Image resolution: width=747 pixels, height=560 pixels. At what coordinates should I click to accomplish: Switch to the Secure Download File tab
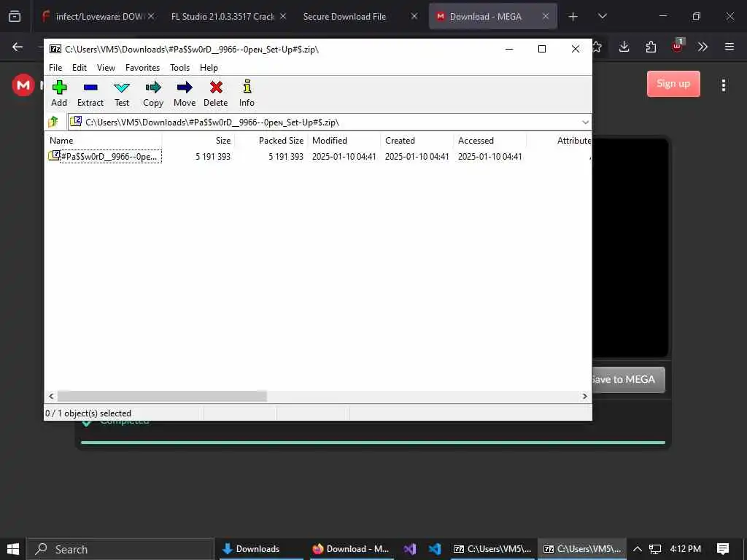(352, 16)
